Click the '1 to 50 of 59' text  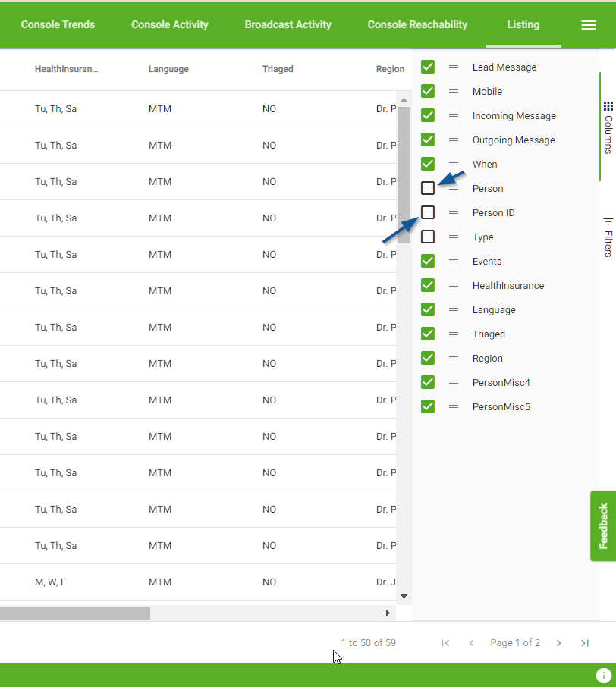[x=368, y=643]
